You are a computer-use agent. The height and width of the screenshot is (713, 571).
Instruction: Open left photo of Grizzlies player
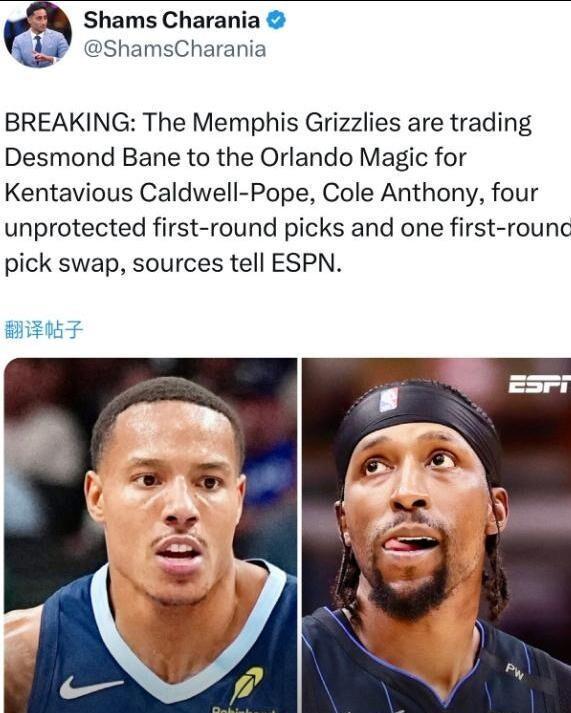(x=150, y=535)
